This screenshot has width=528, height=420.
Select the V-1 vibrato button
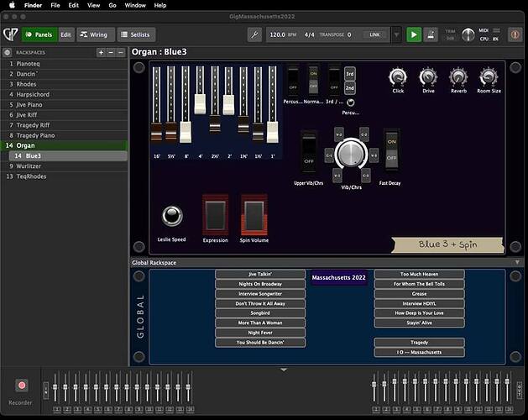click(x=337, y=176)
